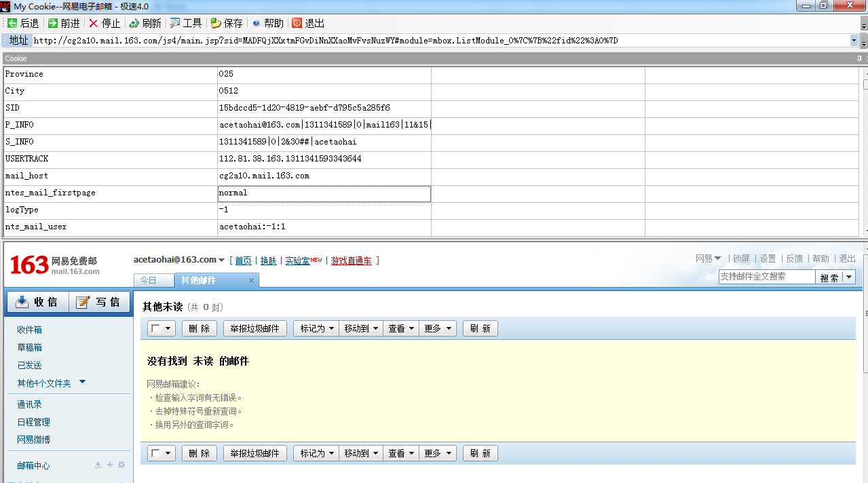Open the 工具 (Tools) toolbar menu
Screen dimensions: 868x483
pos(186,23)
